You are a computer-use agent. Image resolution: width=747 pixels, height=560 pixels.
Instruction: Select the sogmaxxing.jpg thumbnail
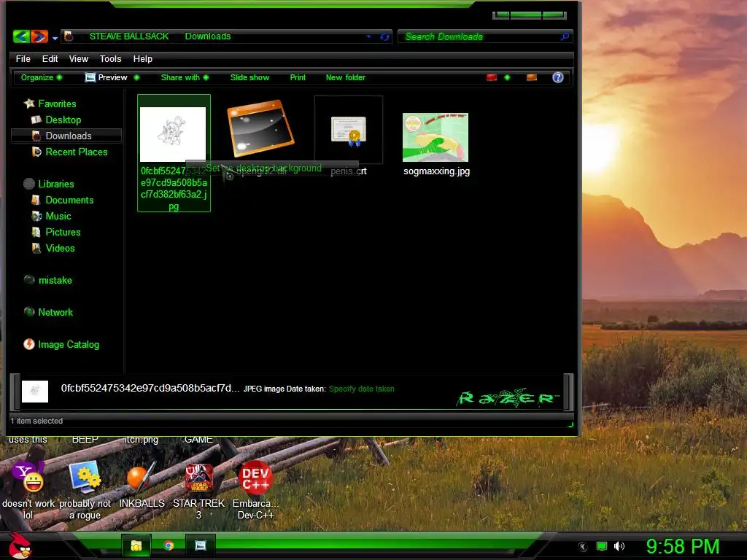(436, 137)
